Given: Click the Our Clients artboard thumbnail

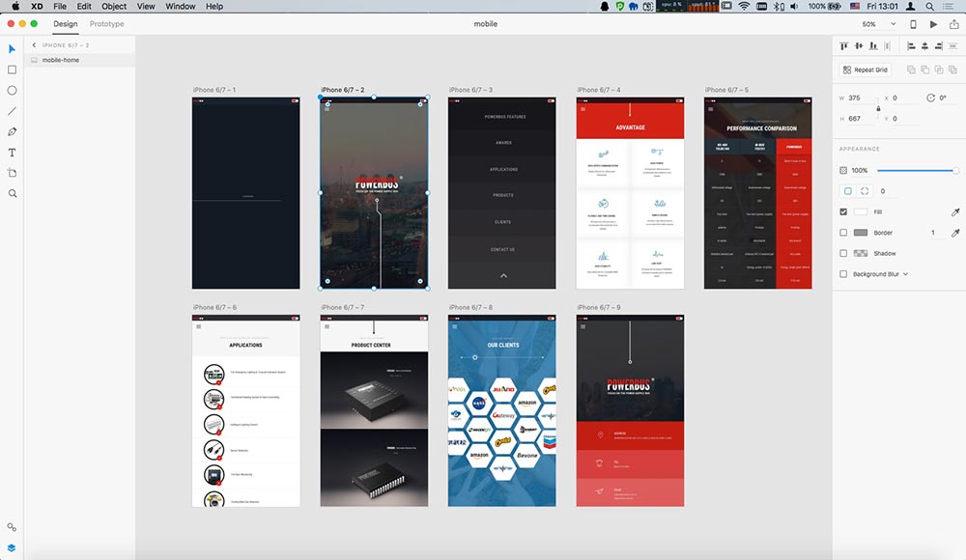Looking at the screenshot, I should point(501,411).
